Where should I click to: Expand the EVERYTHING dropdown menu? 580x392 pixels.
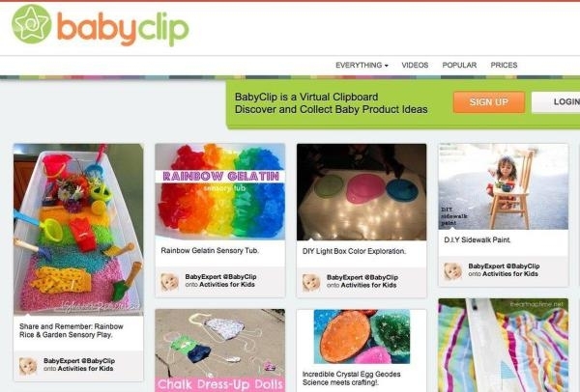[x=362, y=66]
